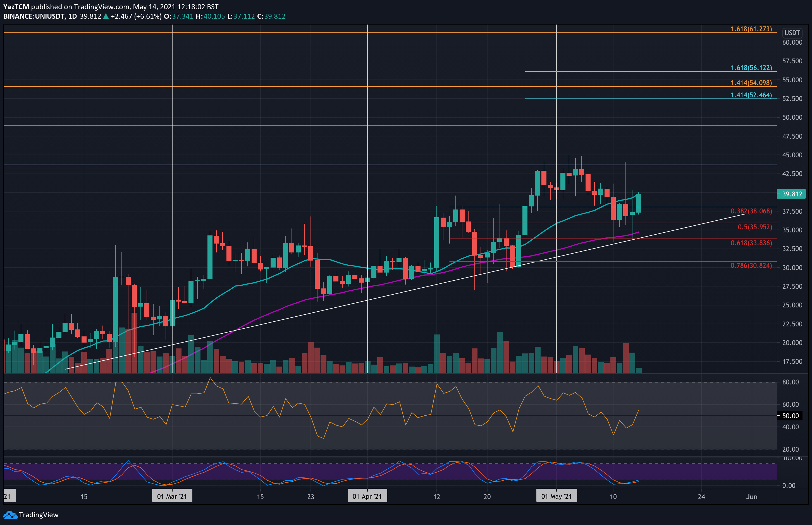
Task: Click the 0.5(35.952) retracement label
Action: 754,227
